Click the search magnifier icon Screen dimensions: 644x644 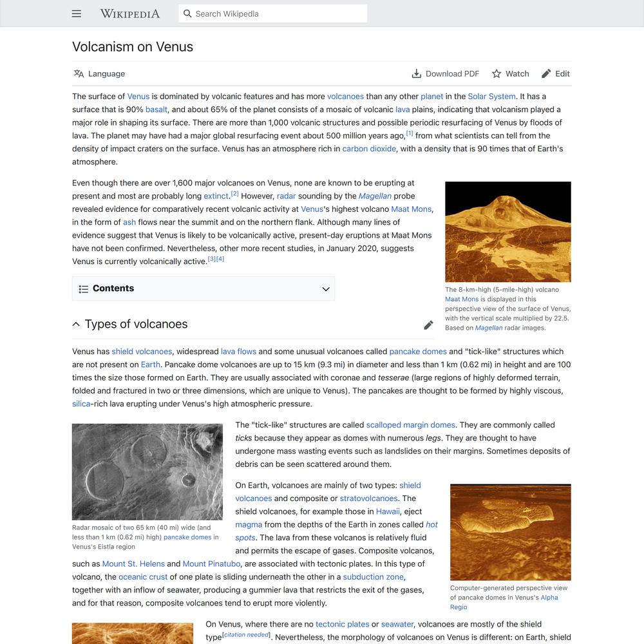(187, 14)
